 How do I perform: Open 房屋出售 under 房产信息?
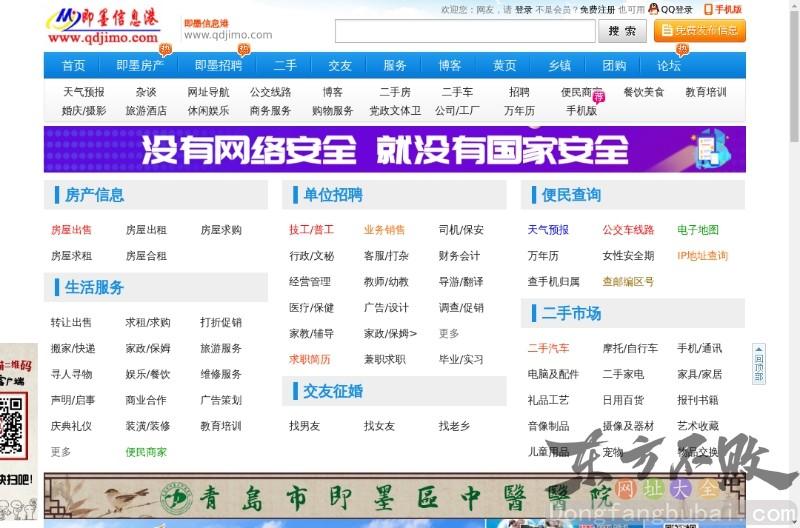click(71, 230)
